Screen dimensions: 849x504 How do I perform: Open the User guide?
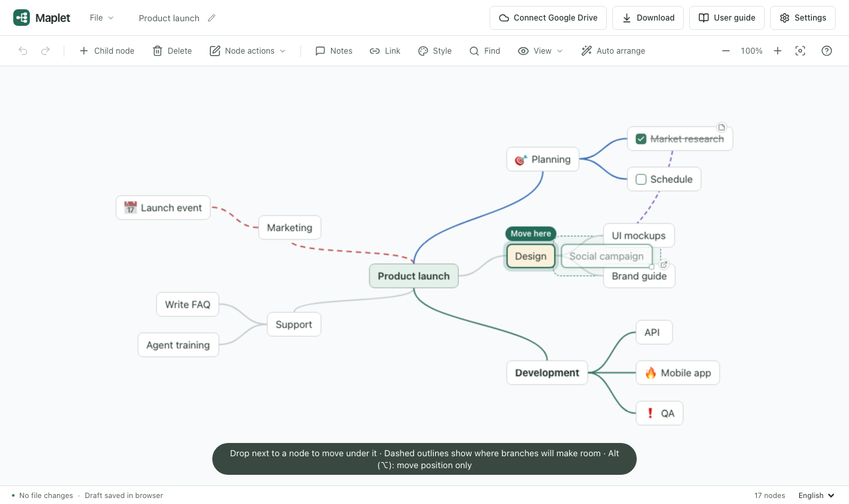pos(727,18)
